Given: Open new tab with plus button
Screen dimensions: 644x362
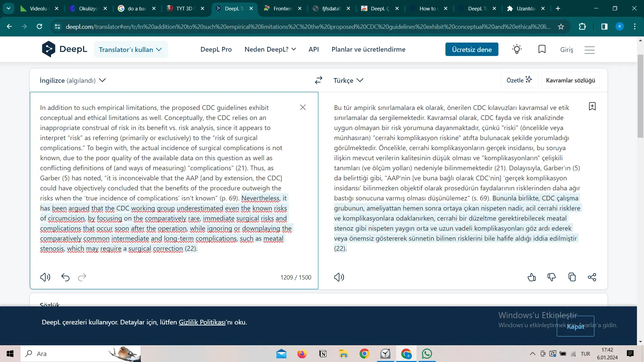Looking at the screenshot, I should point(558,8).
